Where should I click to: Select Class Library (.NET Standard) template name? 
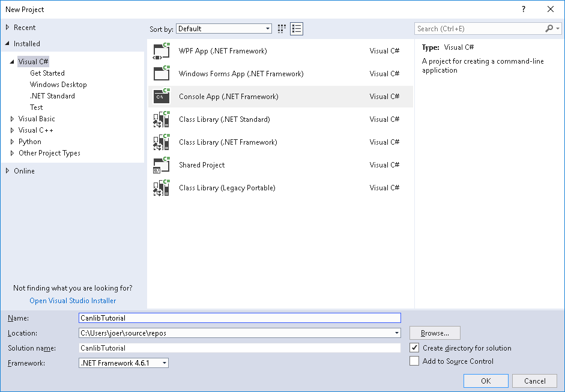(x=224, y=119)
